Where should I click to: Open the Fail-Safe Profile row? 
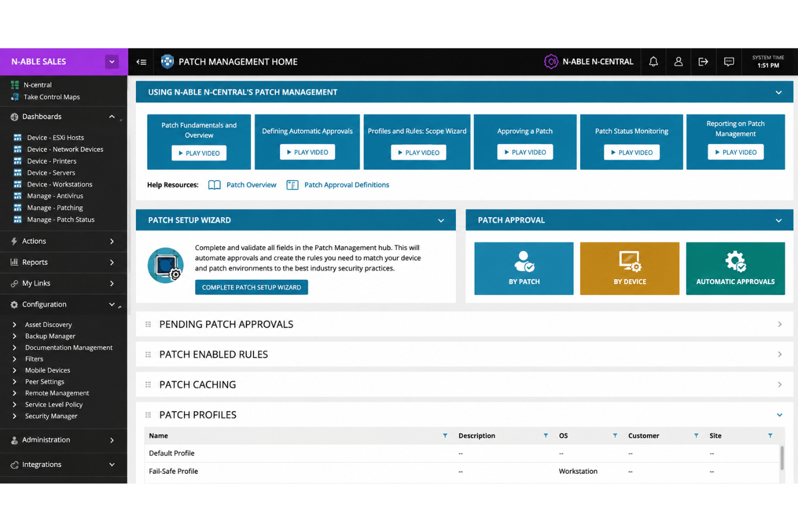coord(462,472)
